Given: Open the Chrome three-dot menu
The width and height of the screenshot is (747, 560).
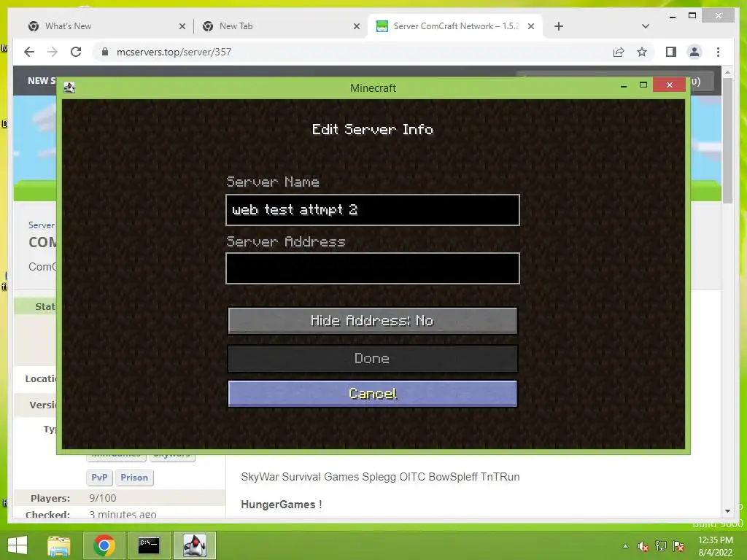Looking at the screenshot, I should coord(718,52).
